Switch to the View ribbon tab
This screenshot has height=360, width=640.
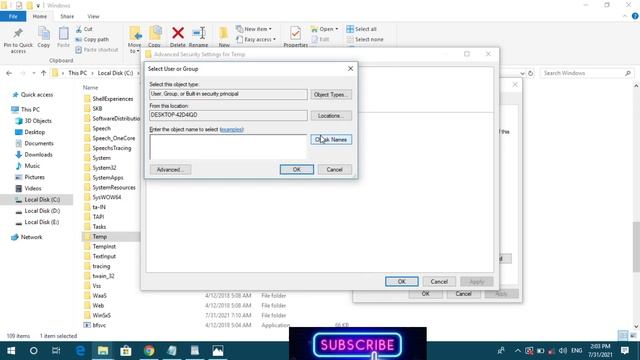[x=93, y=16]
